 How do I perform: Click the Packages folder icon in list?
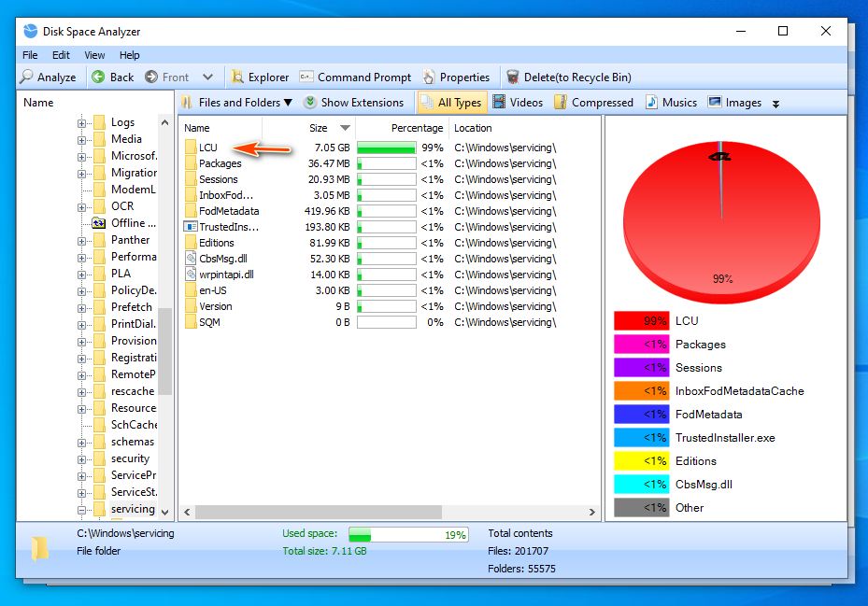[191, 163]
